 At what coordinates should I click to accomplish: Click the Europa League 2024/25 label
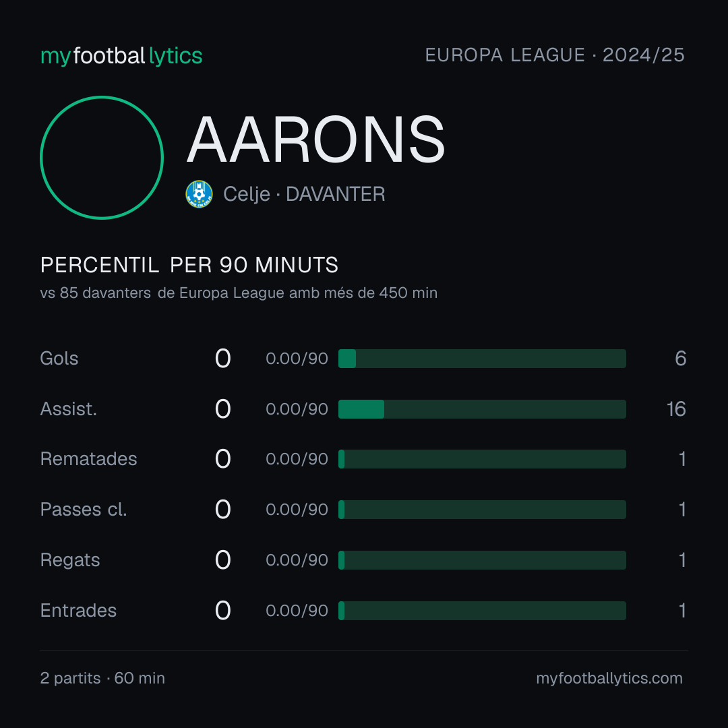click(555, 55)
